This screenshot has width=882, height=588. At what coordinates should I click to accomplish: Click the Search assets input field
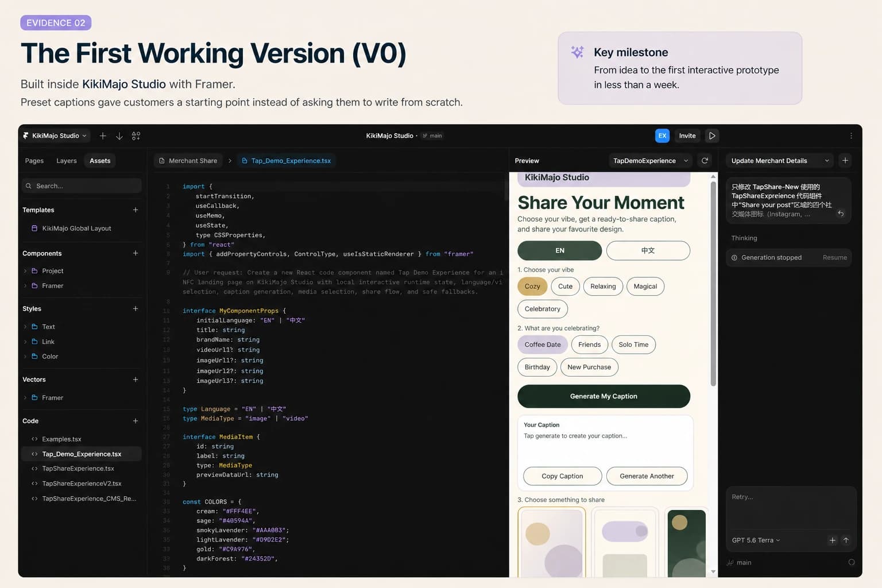click(82, 186)
